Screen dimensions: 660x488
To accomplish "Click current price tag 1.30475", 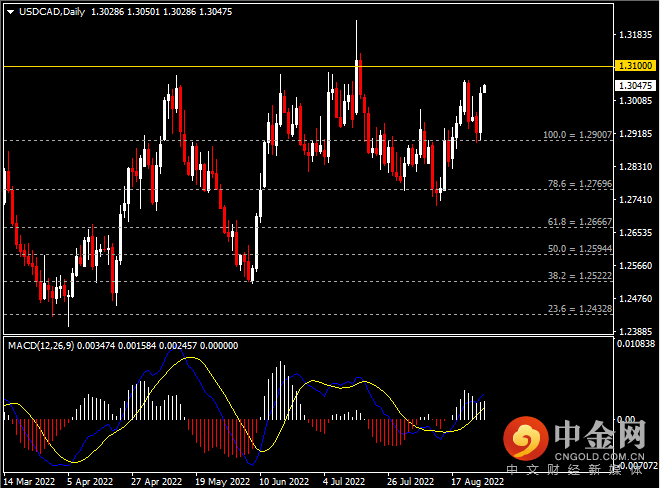I will 636,85.
